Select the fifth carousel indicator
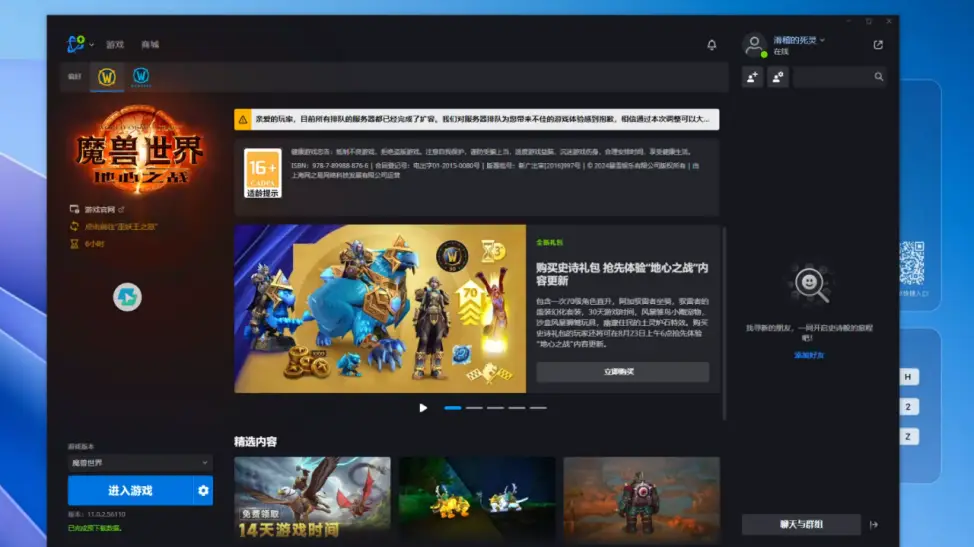 coord(538,408)
